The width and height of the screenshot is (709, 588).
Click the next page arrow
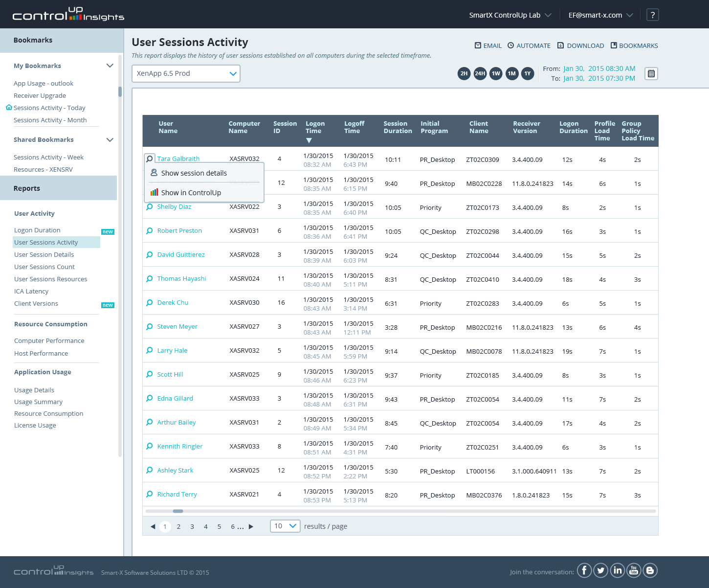(251, 526)
